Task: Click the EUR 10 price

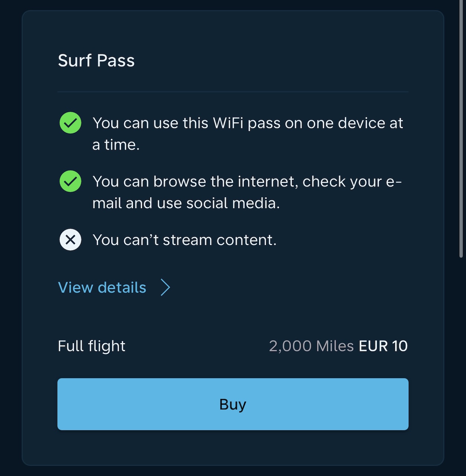Action: [x=383, y=346]
